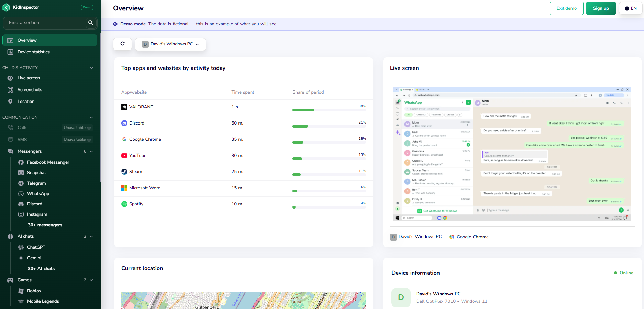
Task: Click the search magnifier icon in sidebar
Action: point(91,23)
